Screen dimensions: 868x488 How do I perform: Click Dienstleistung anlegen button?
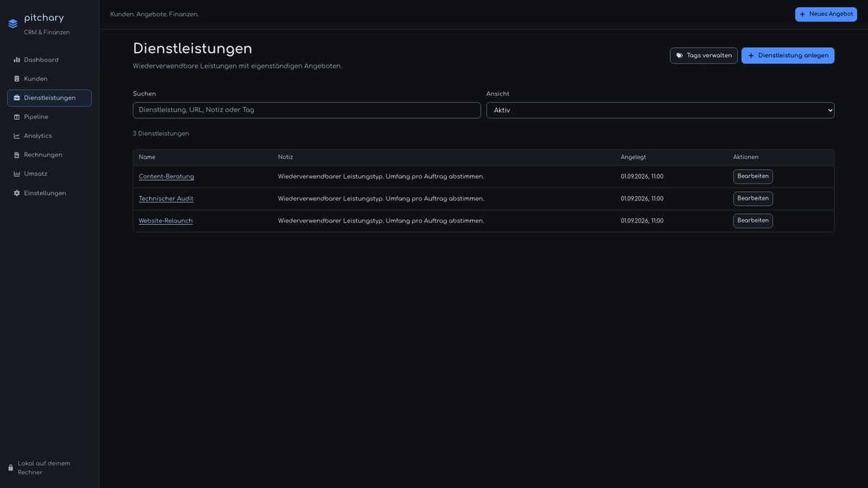[788, 56]
